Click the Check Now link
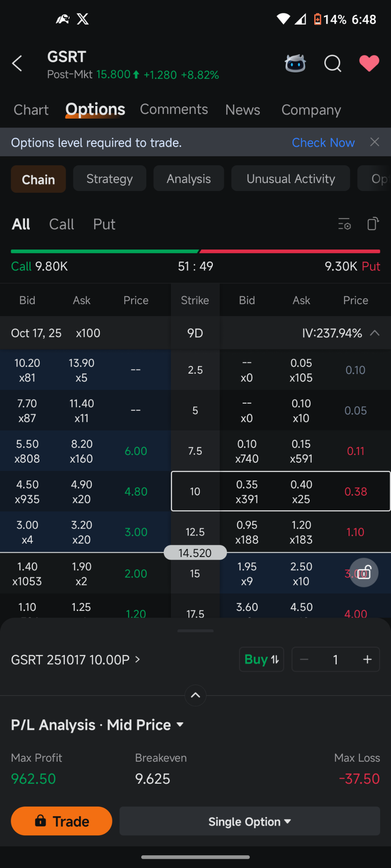The width and height of the screenshot is (391, 868). point(323,143)
